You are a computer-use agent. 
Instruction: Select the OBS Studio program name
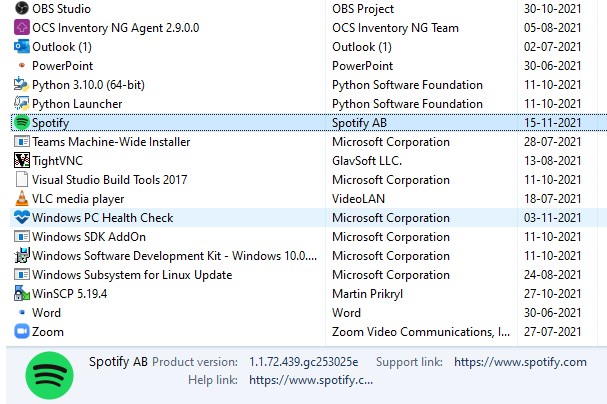[x=62, y=9]
